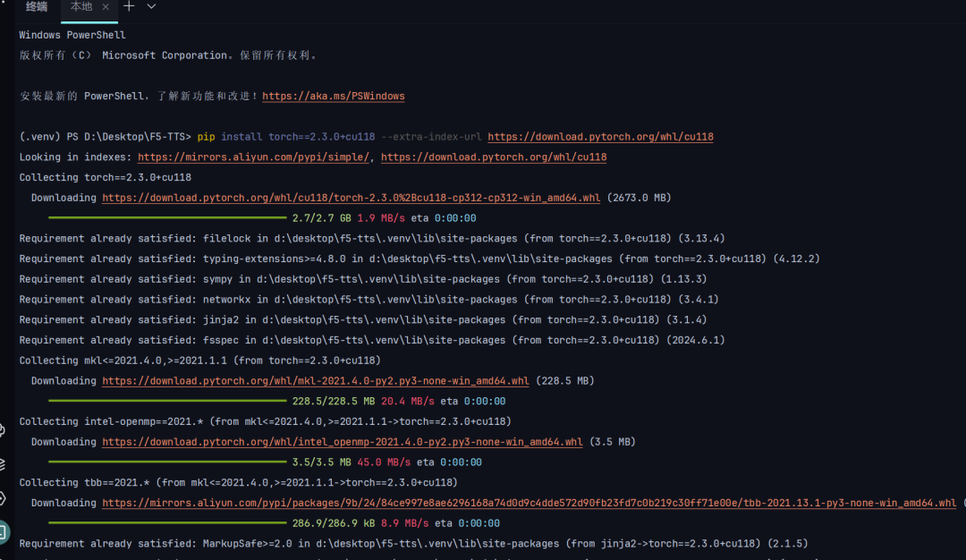Open the mkl-2021.4.0 wheel download link
966x560 pixels.
pos(316,381)
